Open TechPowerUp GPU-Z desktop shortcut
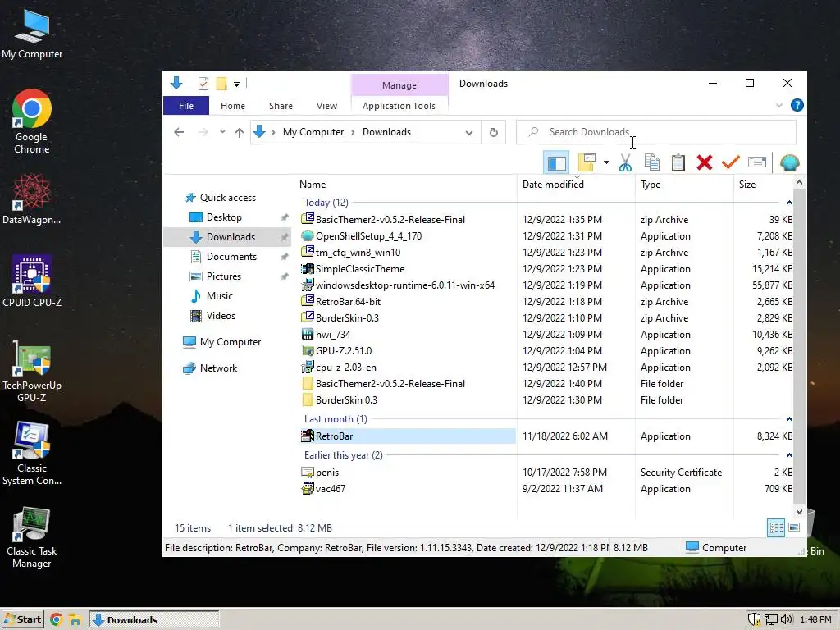Viewport: 840px width, 630px height. (x=32, y=371)
